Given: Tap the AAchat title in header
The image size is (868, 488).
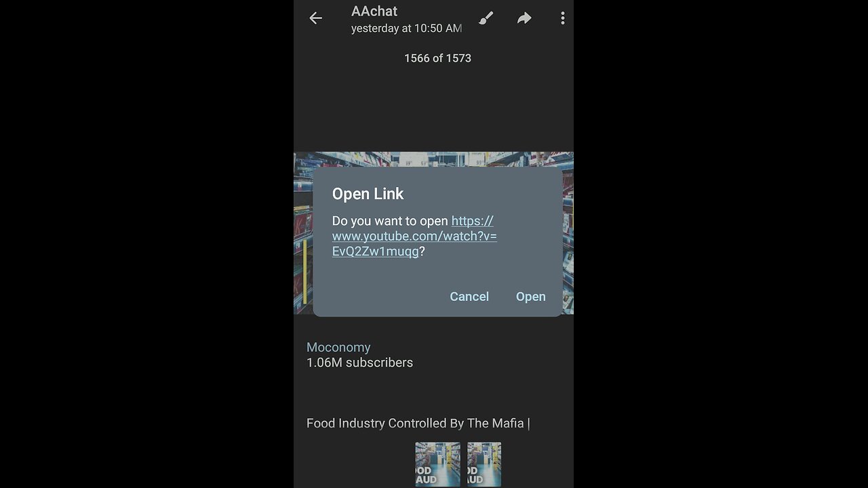Looking at the screenshot, I should click(x=374, y=11).
